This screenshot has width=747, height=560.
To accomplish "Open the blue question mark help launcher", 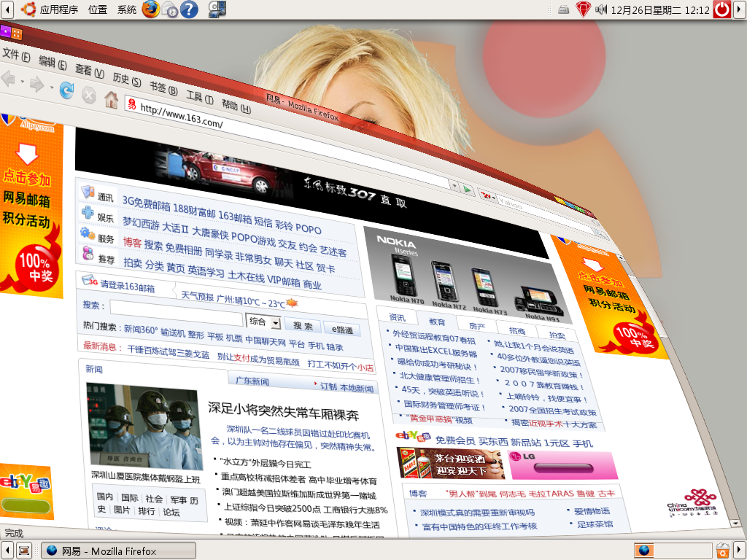I will click(189, 9).
